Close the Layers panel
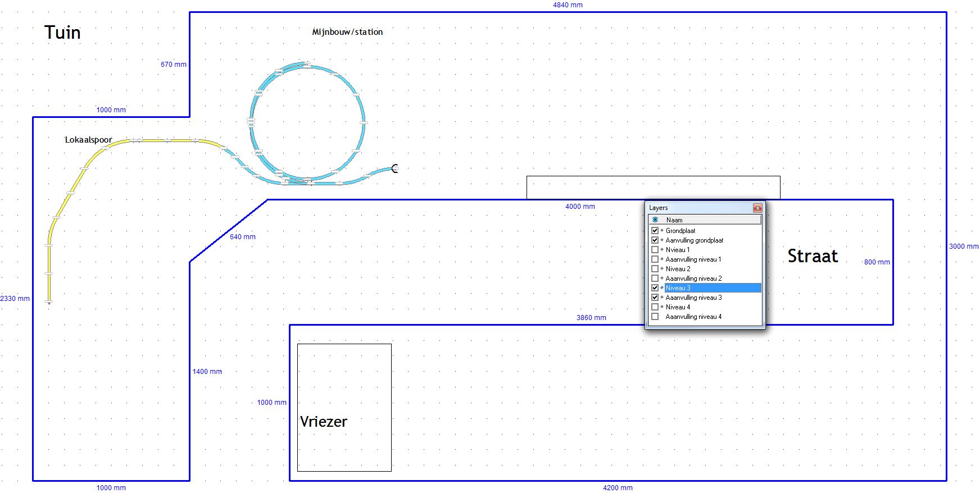The image size is (980, 493). (757, 208)
